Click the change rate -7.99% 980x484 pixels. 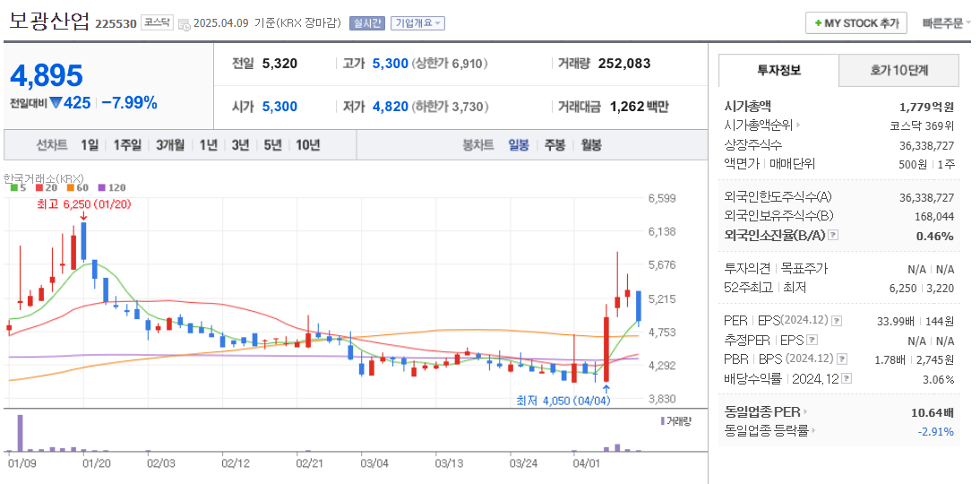pos(129,103)
